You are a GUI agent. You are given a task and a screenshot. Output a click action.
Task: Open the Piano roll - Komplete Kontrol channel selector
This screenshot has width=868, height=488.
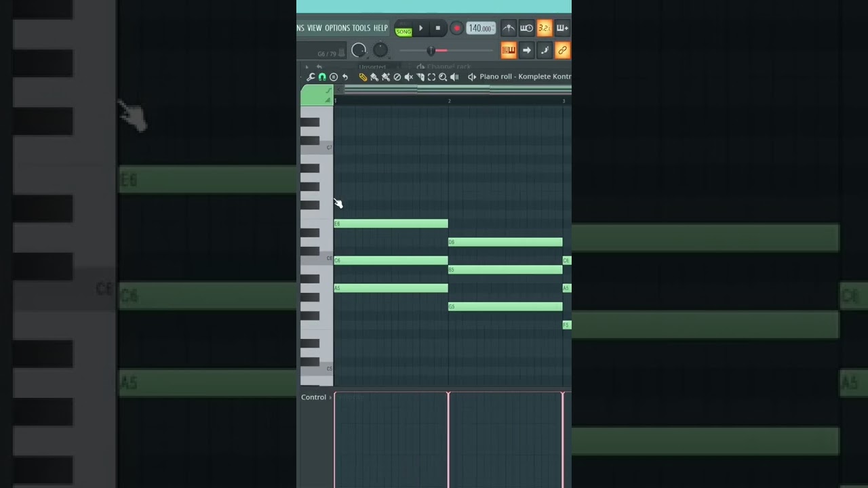coord(526,77)
